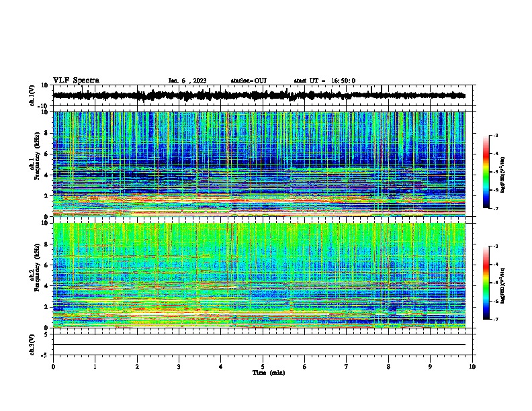The height and width of the screenshot is (411, 532).
Task: Select the ch.1 spectrogram color scale bar
Action: pyautogui.click(x=486, y=172)
